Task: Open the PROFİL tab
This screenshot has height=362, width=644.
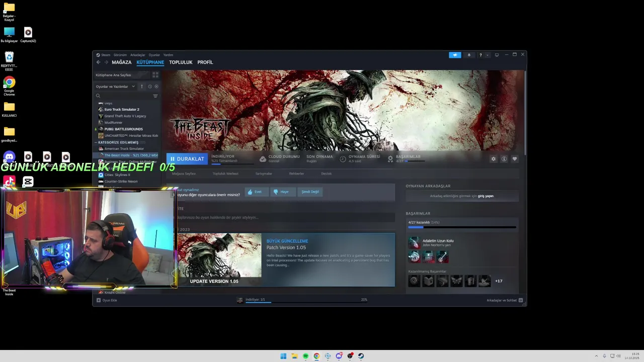Action: (x=205, y=62)
